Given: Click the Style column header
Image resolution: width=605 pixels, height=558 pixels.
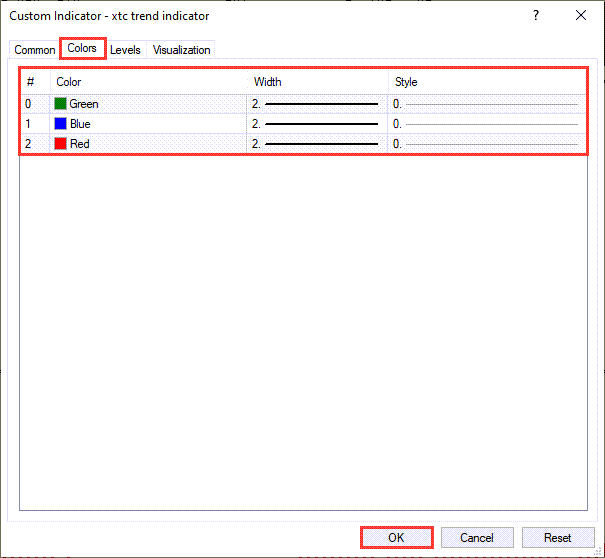Looking at the screenshot, I should coord(487,82).
